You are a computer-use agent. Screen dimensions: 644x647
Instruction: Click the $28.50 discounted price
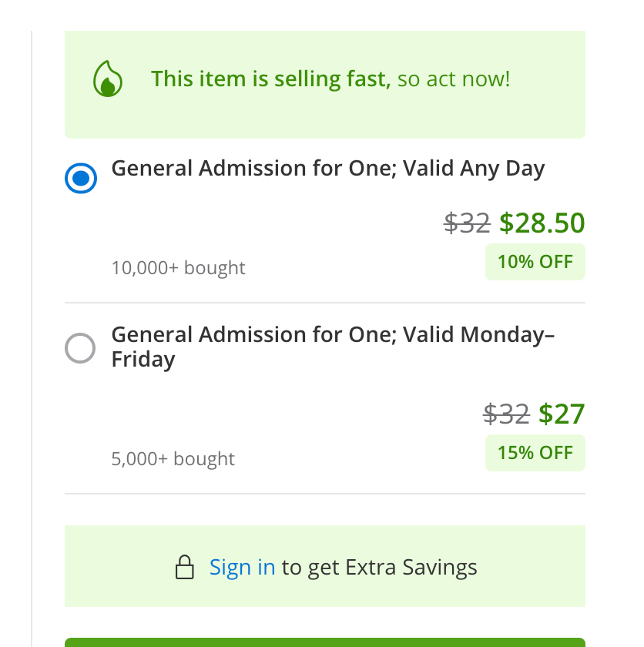click(x=542, y=223)
